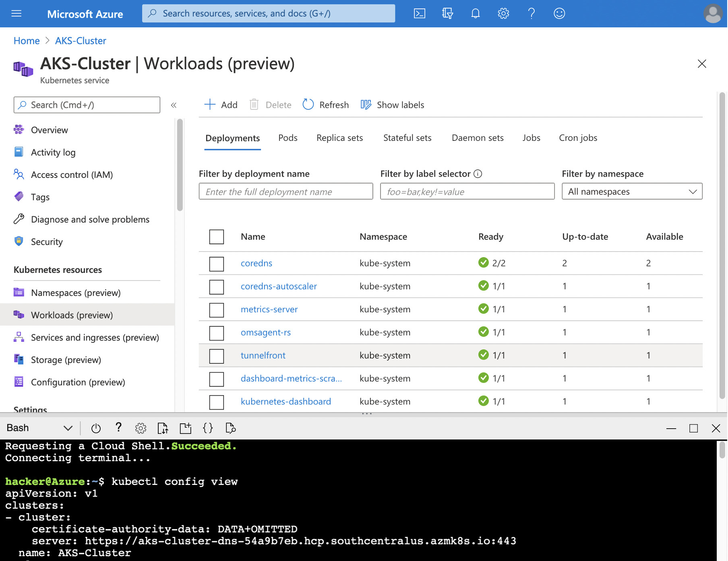The width and height of the screenshot is (728, 561).
Task: Open the Azure portal hamburger menu
Action: point(17,14)
